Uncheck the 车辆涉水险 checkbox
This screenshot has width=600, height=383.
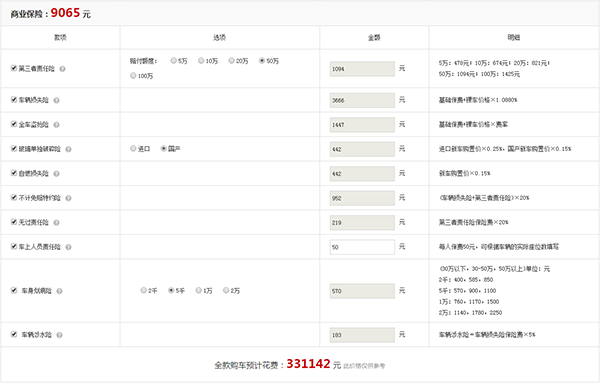(x=14, y=334)
